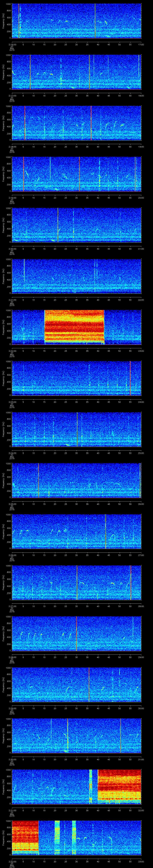
Task: Pick the "20:00" end time label
Action: point(141,197)
